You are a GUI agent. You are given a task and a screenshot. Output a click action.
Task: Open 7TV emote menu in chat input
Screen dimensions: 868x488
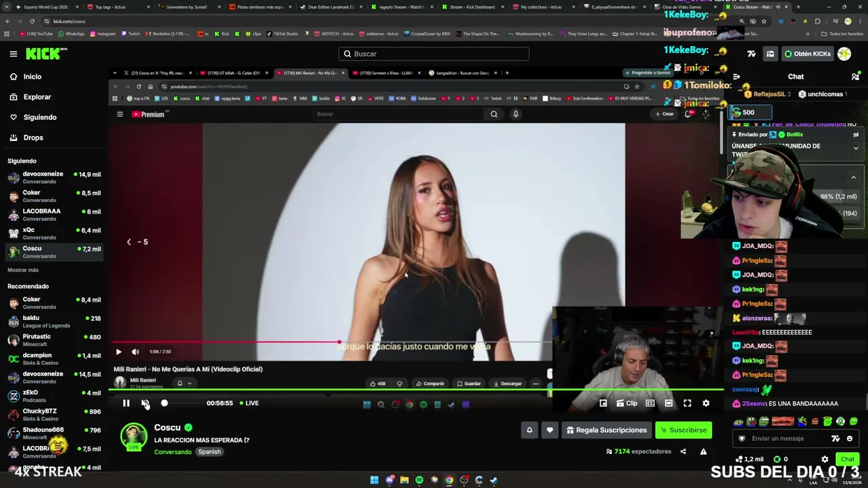pyautogui.click(x=835, y=439)
